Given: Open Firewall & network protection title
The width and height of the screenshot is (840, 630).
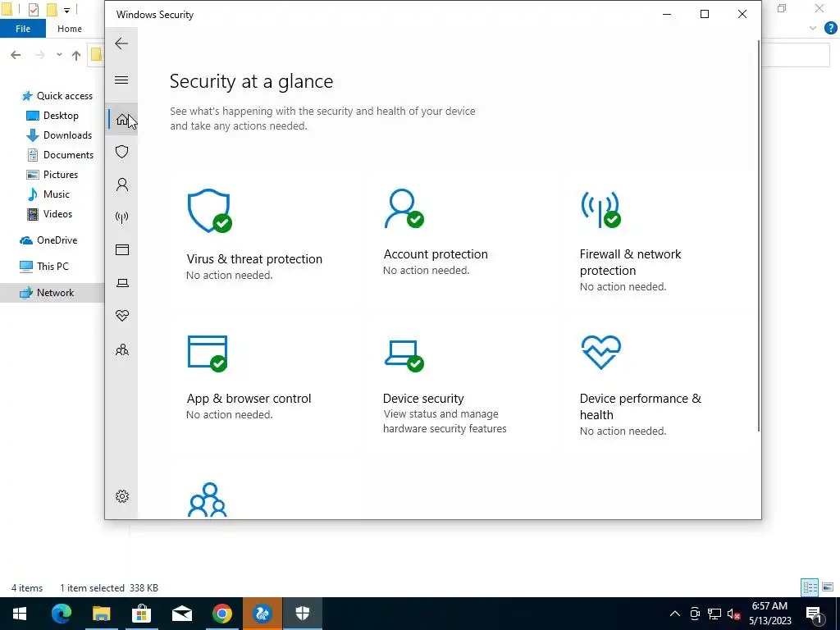Looking at the screenshot, I should (630, 262).
